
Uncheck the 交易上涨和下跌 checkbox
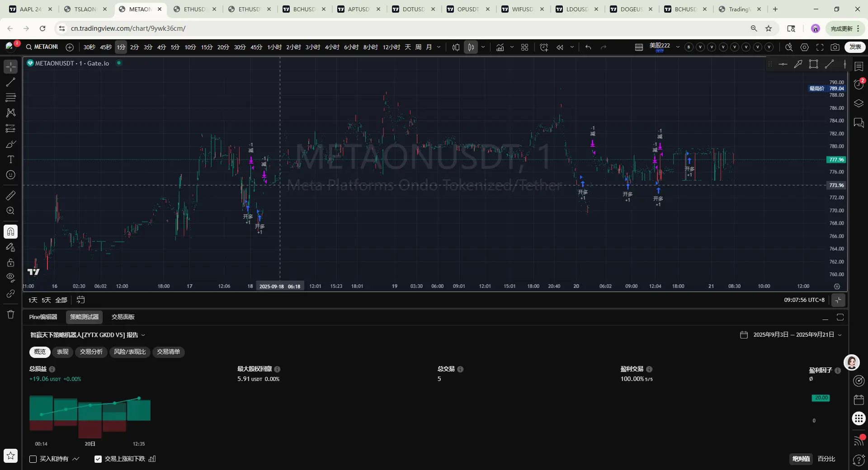[x=98, y=459]
